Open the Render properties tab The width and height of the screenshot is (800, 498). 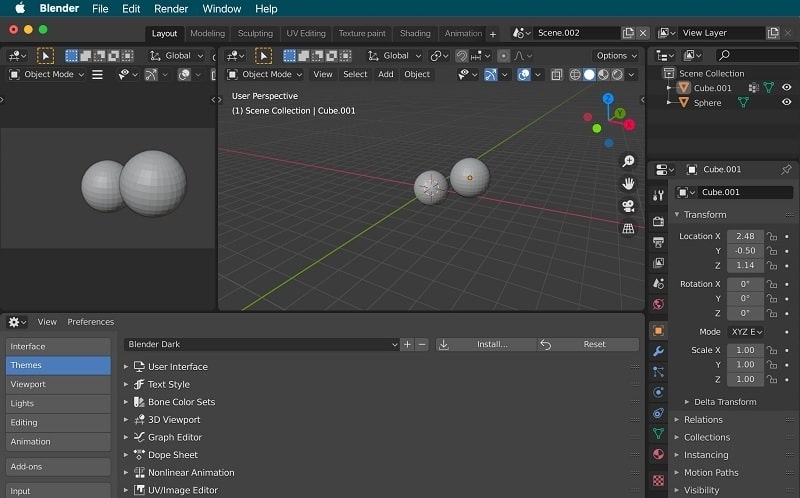tap(658, 221)
